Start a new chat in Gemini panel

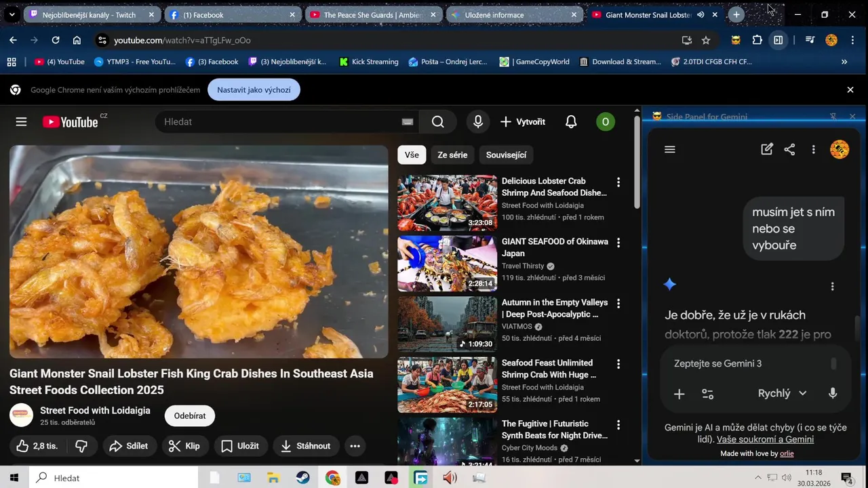click(767, 150)
